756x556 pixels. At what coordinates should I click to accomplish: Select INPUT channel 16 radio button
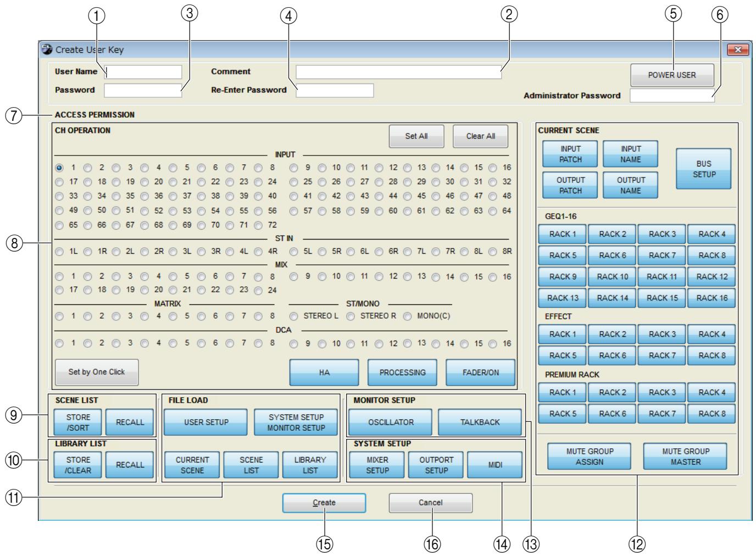pos(492,168)
